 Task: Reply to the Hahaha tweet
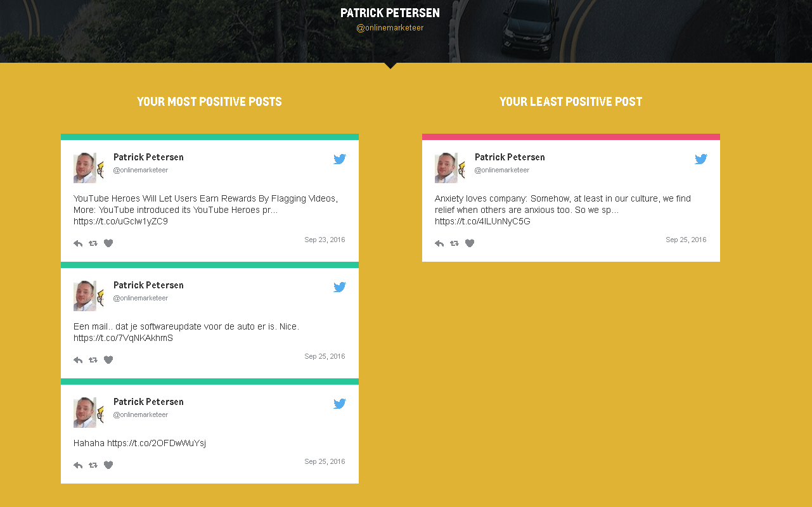coord(78,465)
